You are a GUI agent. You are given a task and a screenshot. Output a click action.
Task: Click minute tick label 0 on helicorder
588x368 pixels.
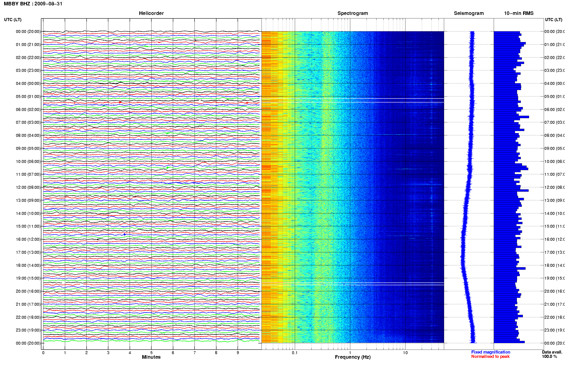(43, 353)
